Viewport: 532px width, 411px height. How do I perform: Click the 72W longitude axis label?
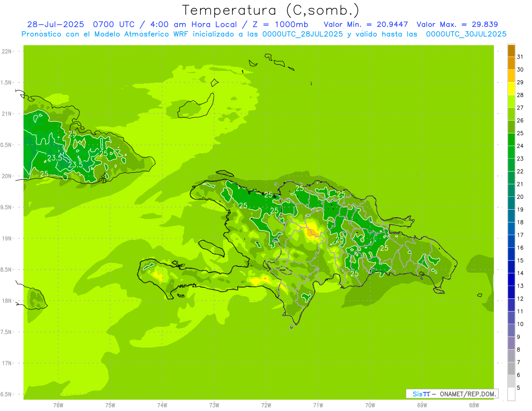(x=266, y=405)
